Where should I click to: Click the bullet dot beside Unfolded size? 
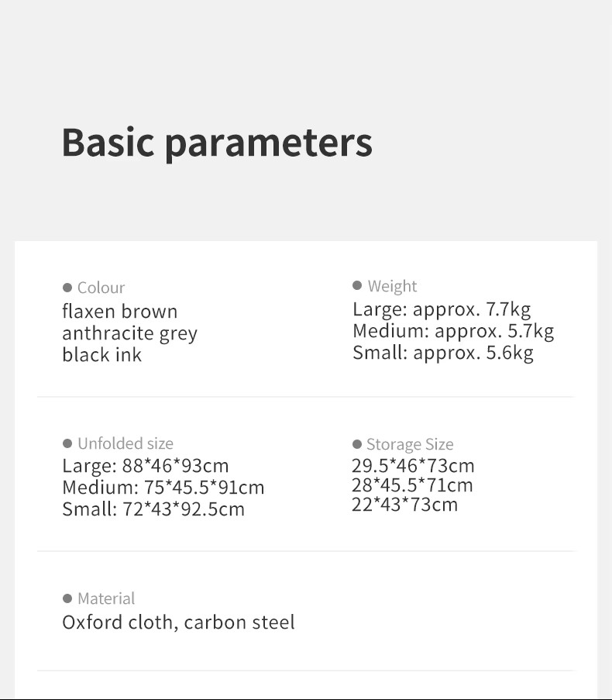67,443
